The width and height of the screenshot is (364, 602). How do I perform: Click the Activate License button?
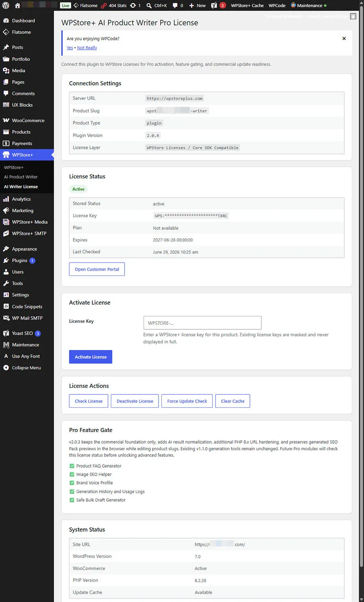(91, 357)
